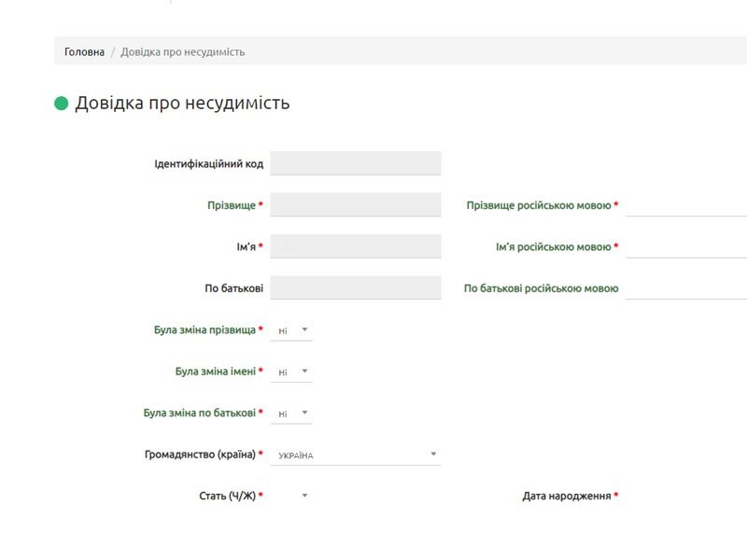Focus the Ім'я російською мовою field
The width and height of the screenshot is (747, 560).
pyautogui.click(x=686, y=247)
